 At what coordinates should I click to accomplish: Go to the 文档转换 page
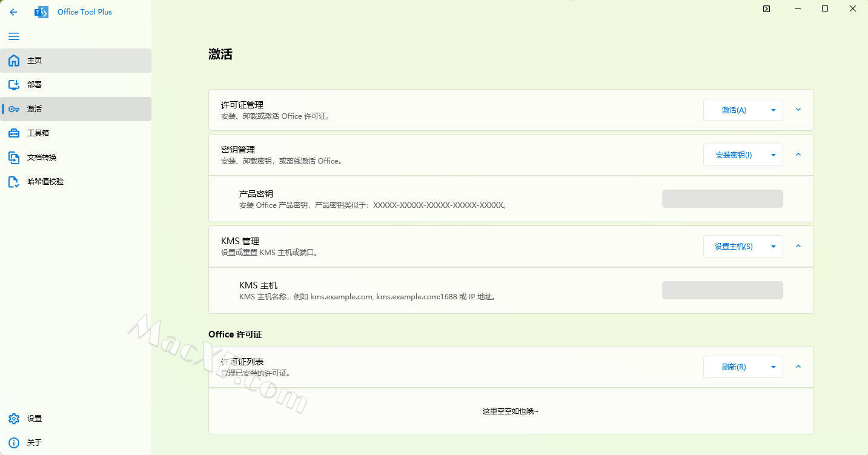point(76,158)
